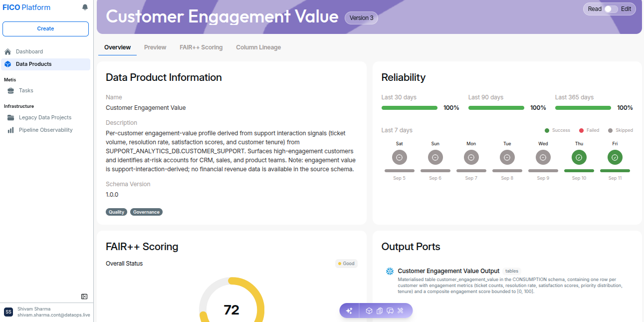Image resolution: width=644 pixels, height=322 pixels.
Task: Click Monday Sep 7 skipped status icon
Action: [471, 157]
